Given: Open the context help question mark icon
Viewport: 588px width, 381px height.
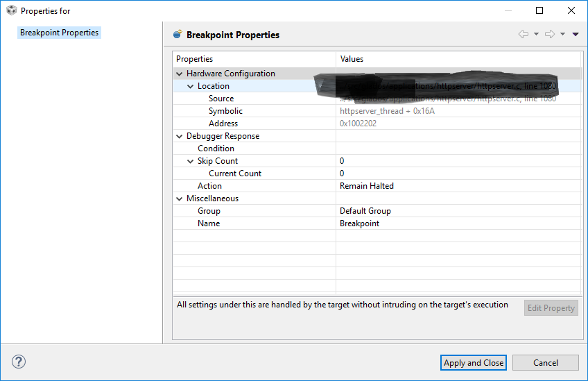Looking at the screenshot, I should (18, 362).
